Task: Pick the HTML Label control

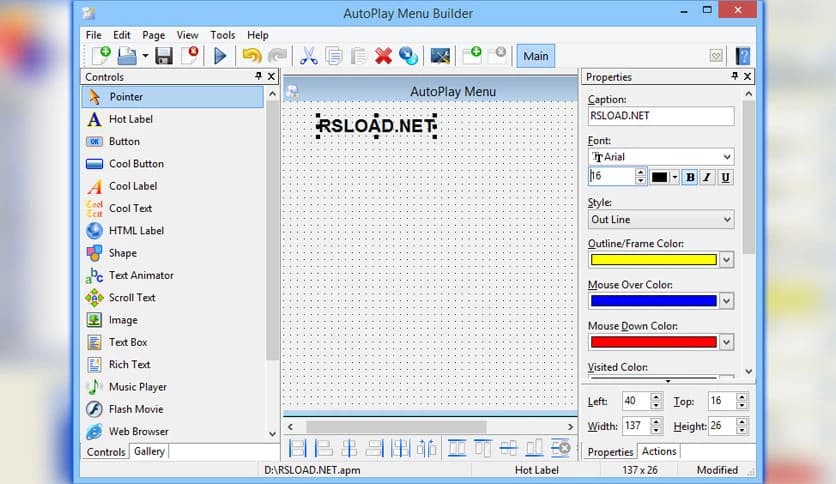Action: pos(173,231)
